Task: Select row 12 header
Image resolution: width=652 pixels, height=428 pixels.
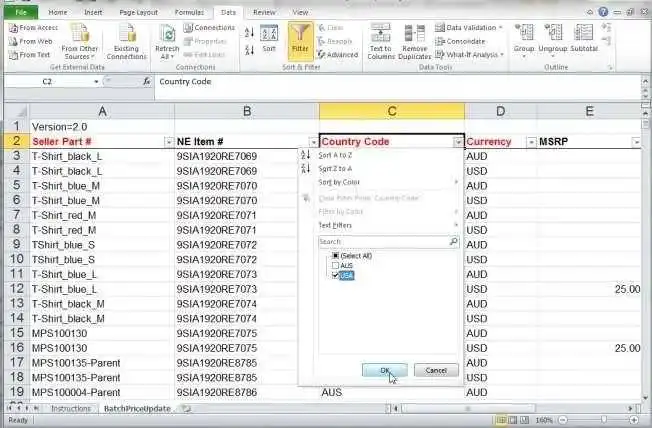Action: (17, 289)
